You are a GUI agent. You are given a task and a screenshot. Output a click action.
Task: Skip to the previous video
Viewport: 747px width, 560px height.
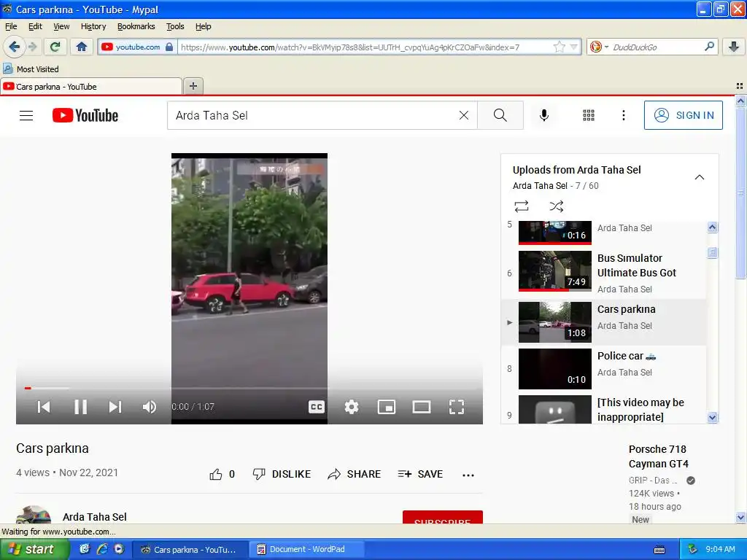43,407
